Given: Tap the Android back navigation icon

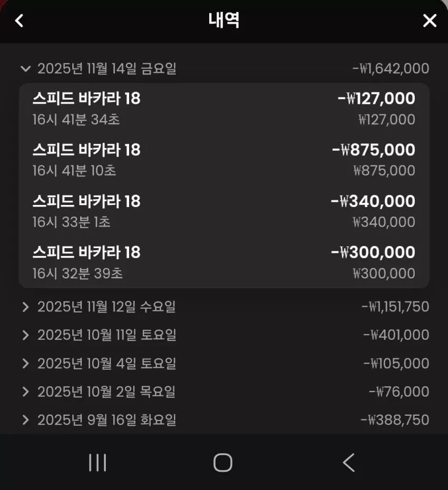Looking at the screenshot, I should point(348,463).
